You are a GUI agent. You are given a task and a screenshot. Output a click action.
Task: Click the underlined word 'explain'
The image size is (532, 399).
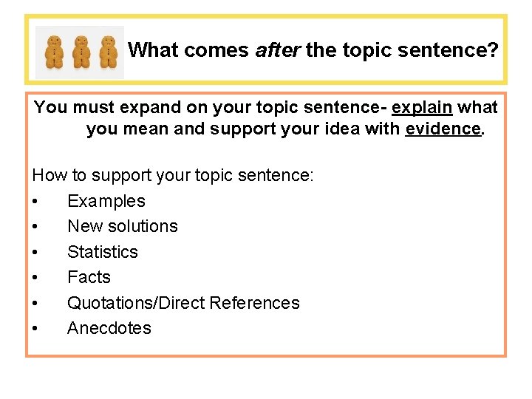(x=422, y=107)
